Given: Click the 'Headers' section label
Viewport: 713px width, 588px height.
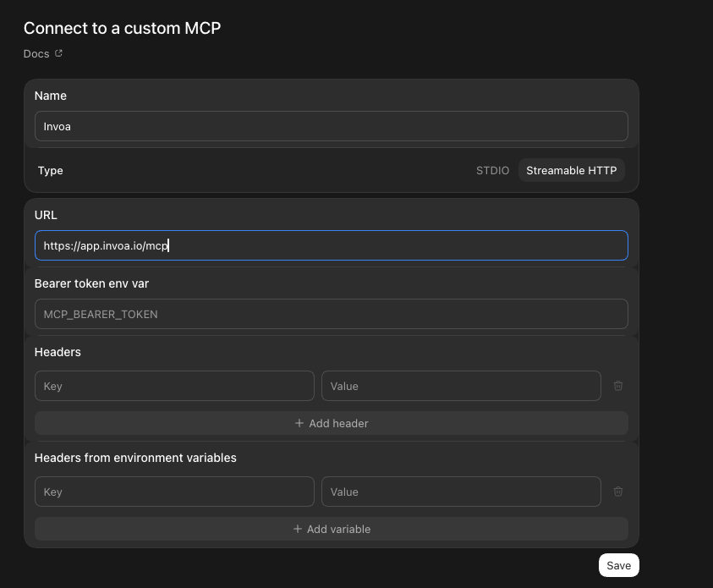Looking at the screenshot, I should 58,352.
